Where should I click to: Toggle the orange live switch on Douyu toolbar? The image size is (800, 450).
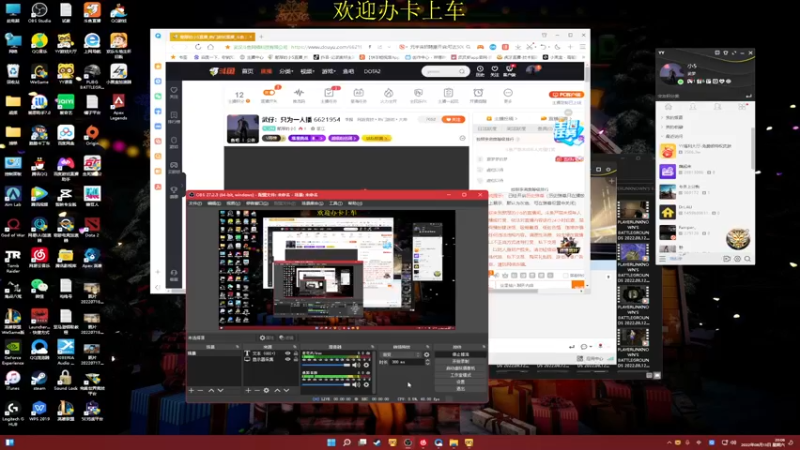click(x=269, y=92)
